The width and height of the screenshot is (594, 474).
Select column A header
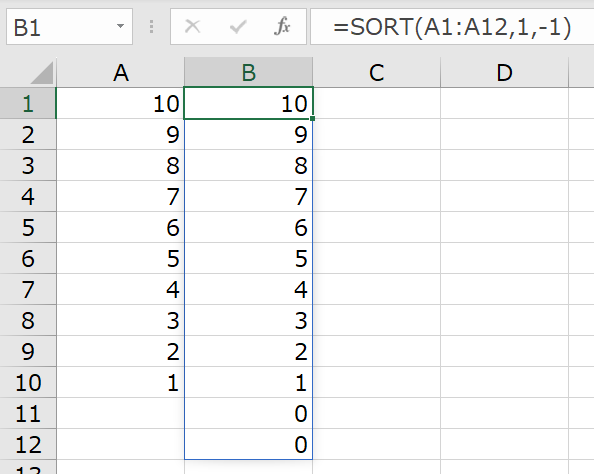click(120, 72)
